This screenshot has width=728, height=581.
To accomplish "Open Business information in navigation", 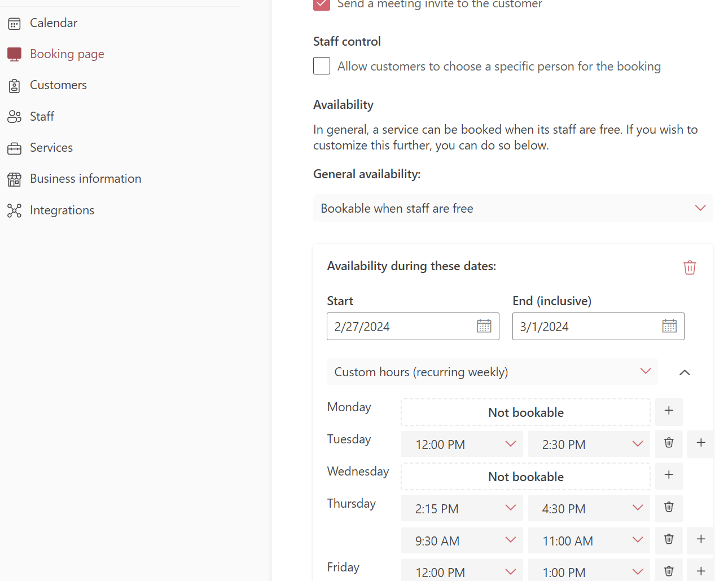I will (86, 179).
